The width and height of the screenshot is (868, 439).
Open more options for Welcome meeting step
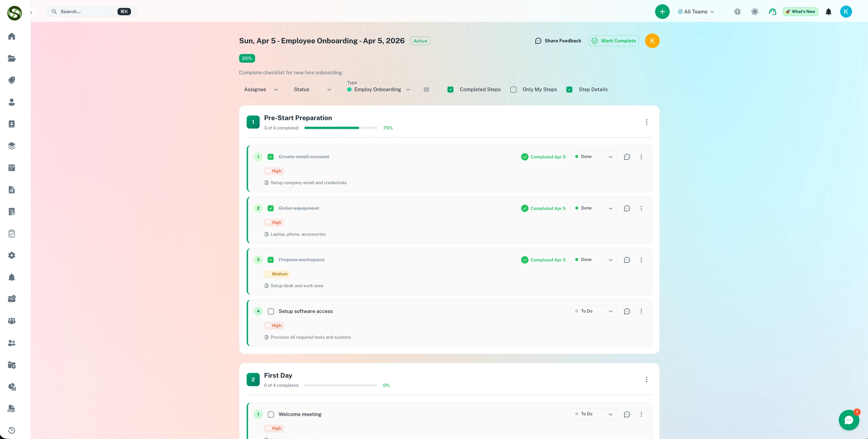(x=641, y=414)
